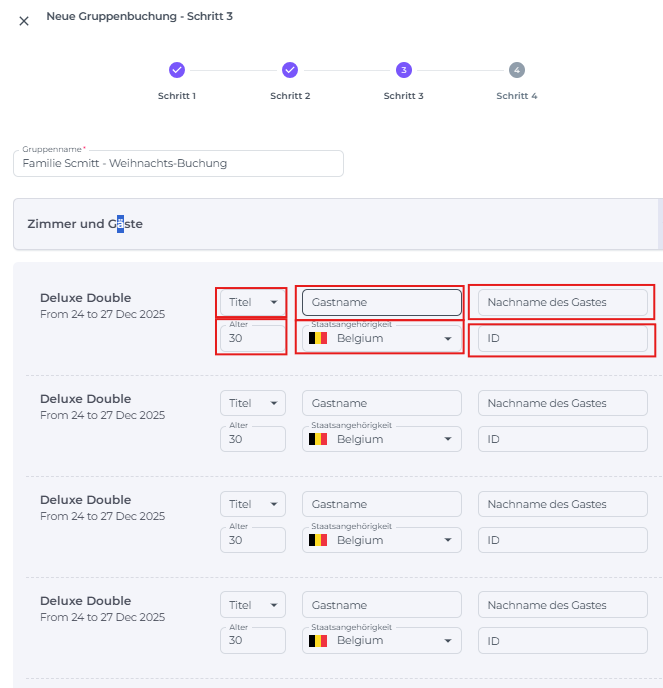Click the Schritt 2 checkmark circle
This screenshot has width=663, height=688.
pos(290,70)
